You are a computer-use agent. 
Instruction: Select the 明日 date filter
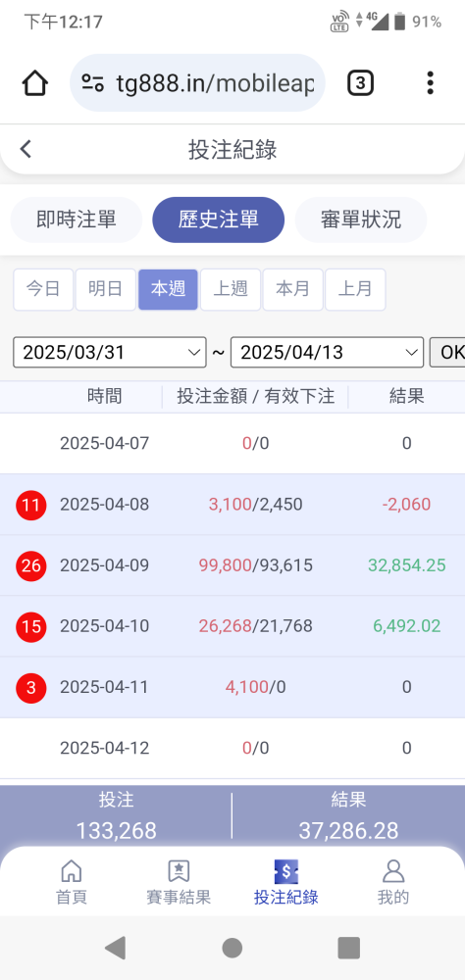pyautogui.click(x=106, y=289)
